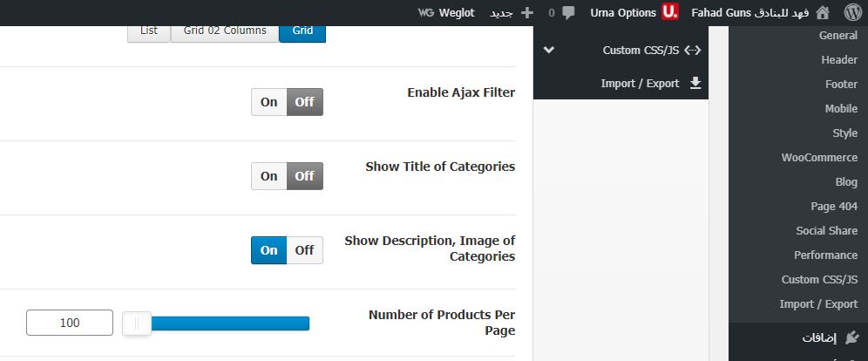Open the comments bubble icon

tap(568, 13)
